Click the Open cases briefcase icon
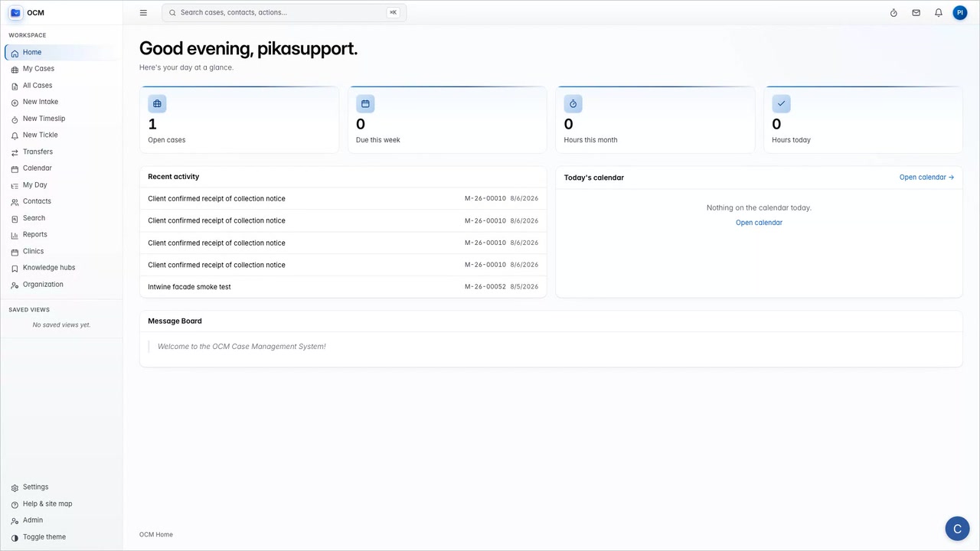980x551 pixels. pos(157,103)
